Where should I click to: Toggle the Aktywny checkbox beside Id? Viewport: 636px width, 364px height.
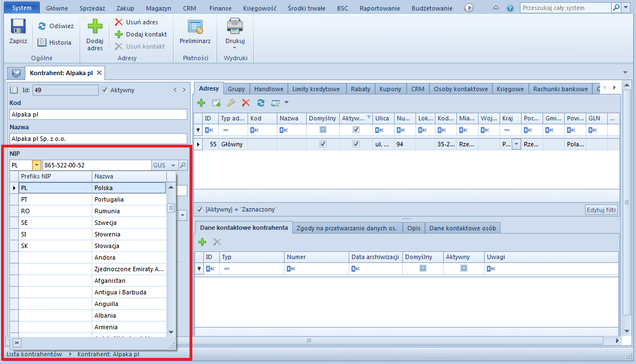(x=104, y=90)
